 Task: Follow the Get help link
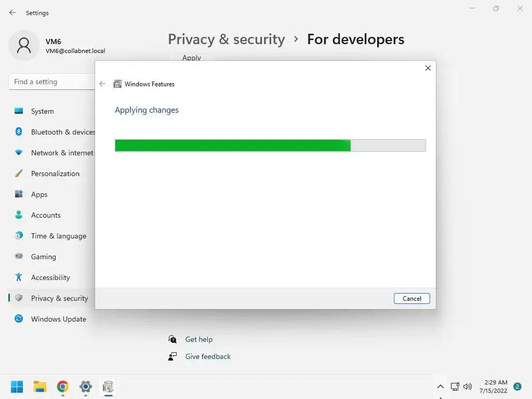click(x=199, y=339)
